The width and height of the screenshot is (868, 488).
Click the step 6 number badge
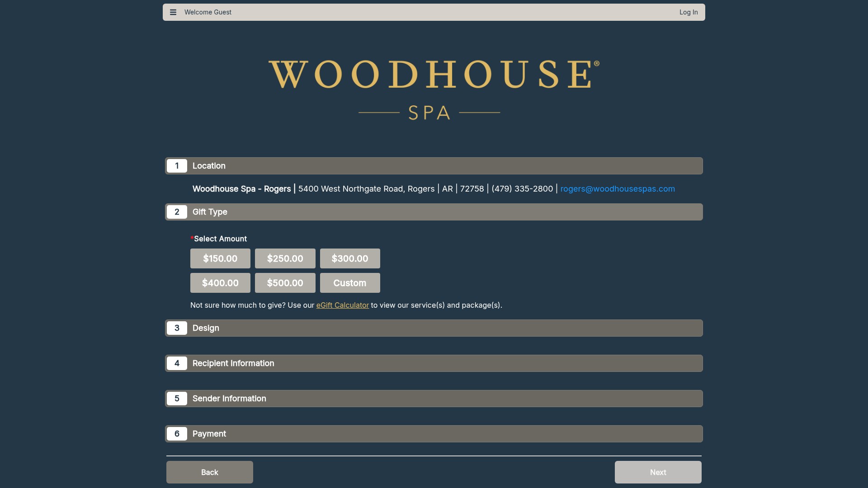pos(177,434)
